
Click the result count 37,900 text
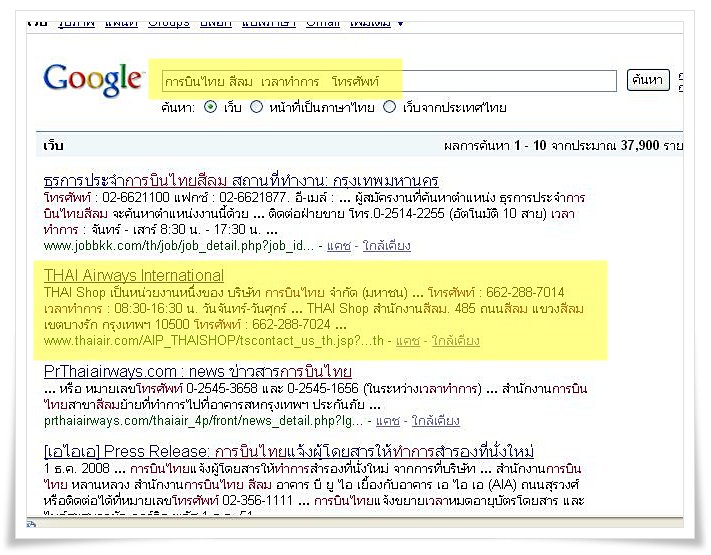tap(640, 145)
